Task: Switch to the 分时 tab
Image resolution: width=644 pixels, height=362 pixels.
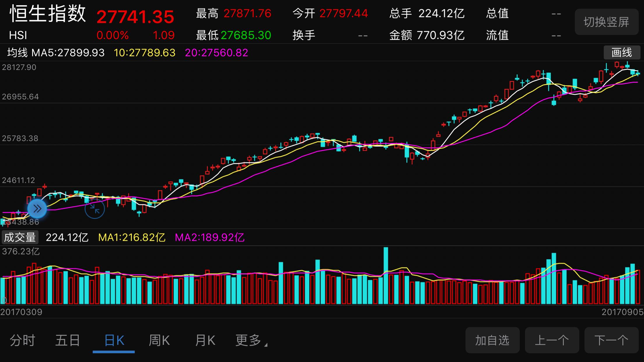Action: coord(22,340)
